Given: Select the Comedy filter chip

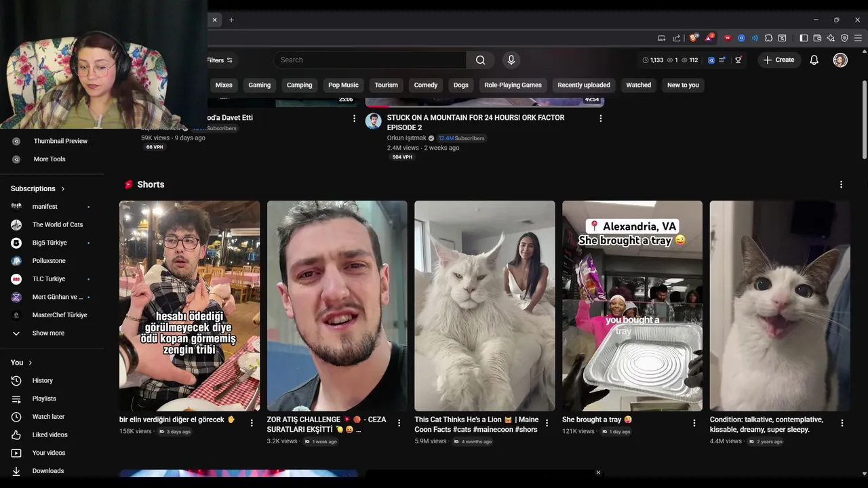Looking at the screenshot, I should tap(425, 85).
